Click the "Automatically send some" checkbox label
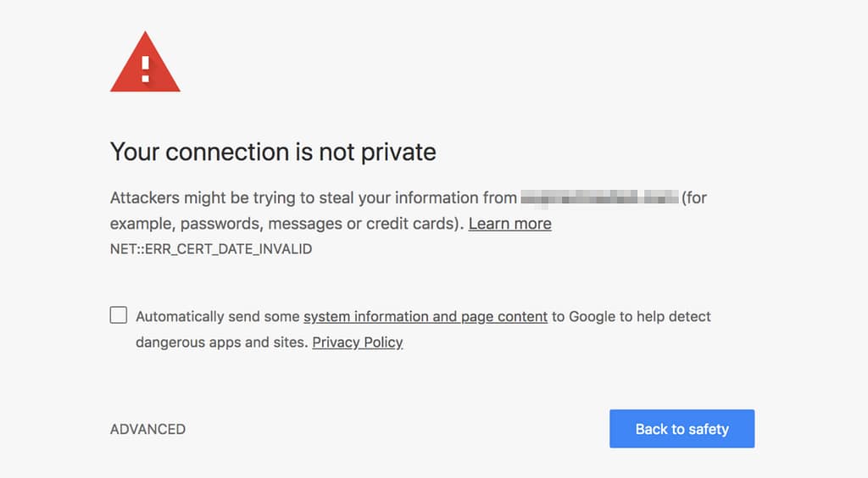 [218, 317]
